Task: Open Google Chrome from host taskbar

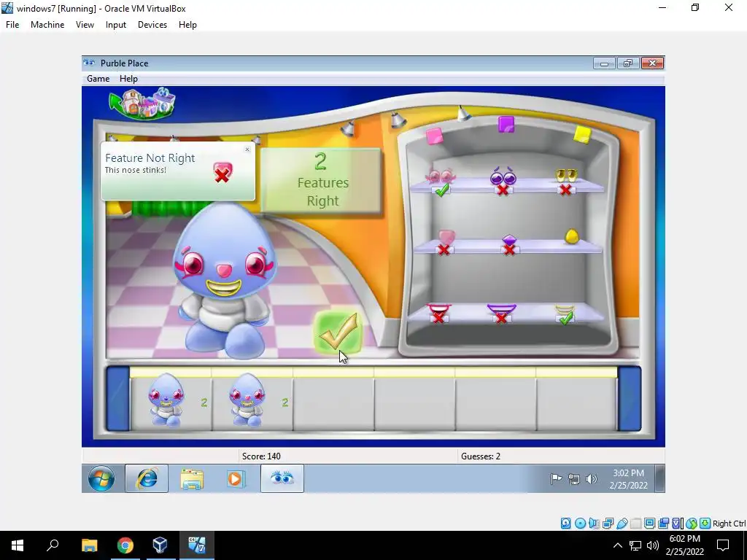Action: [125, 545]
